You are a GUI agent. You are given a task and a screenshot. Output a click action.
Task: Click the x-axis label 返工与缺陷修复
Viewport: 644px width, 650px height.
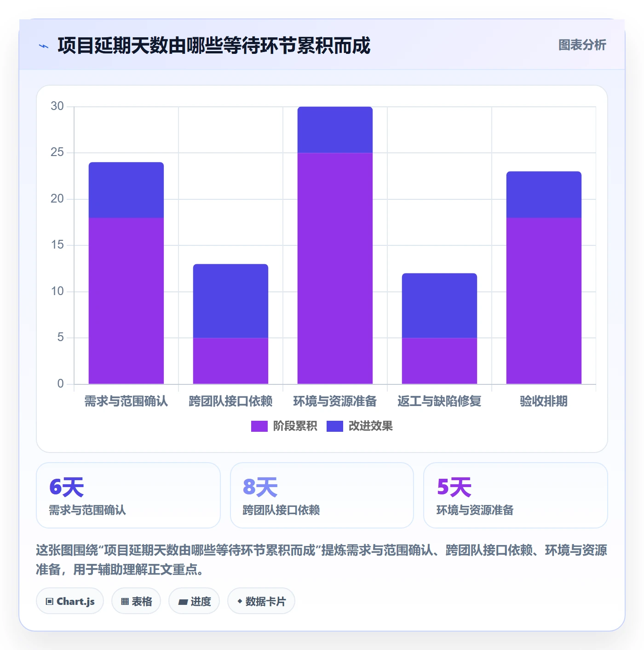(x=439, y=401)
